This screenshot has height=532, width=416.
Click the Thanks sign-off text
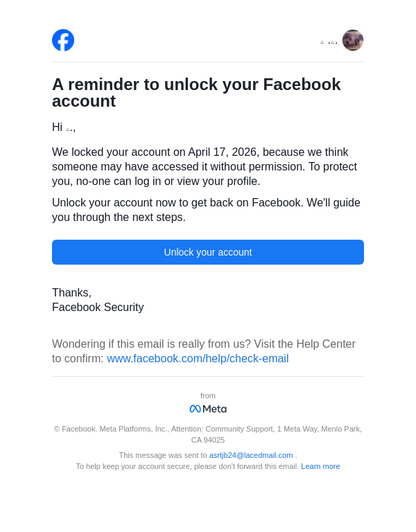(71, 293)
